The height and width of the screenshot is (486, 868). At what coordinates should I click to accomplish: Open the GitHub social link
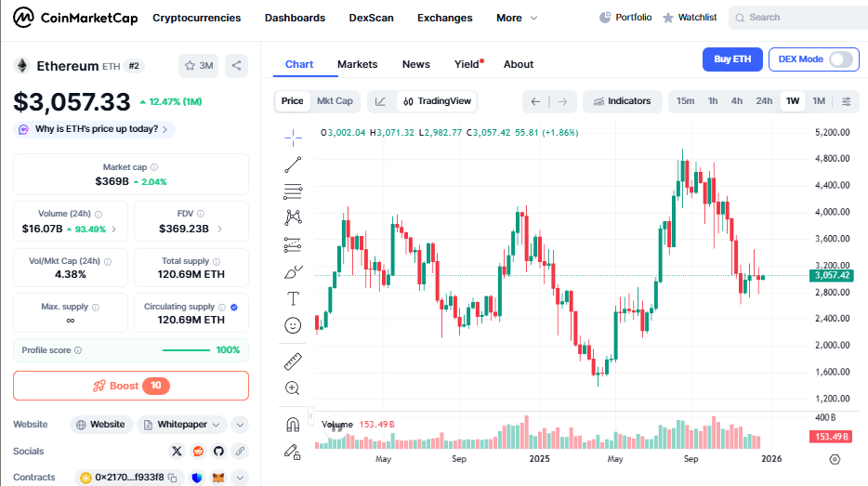pyautogui.click(x=218, y=451)
